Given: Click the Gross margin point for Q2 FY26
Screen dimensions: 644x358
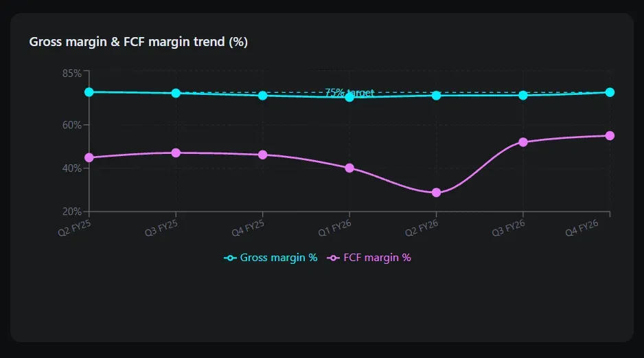Looking at the screenshot, I should 436,96.
